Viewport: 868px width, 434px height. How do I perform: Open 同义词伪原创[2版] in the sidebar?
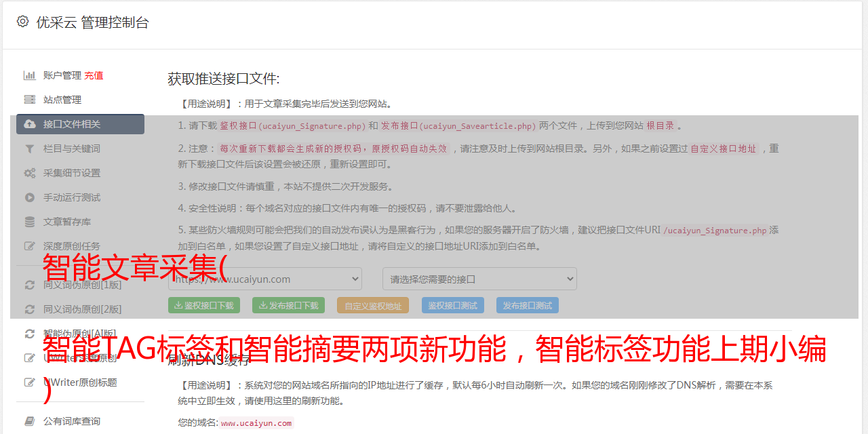[x=82, y=309]
